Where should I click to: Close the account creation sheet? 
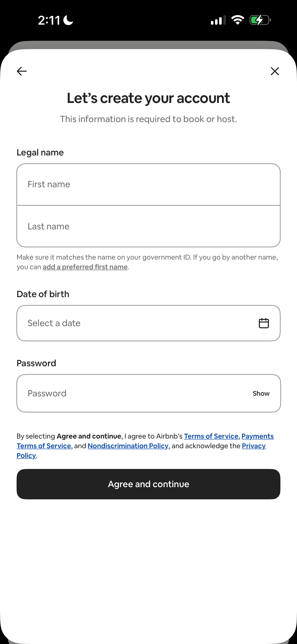[x=275, y=71]
